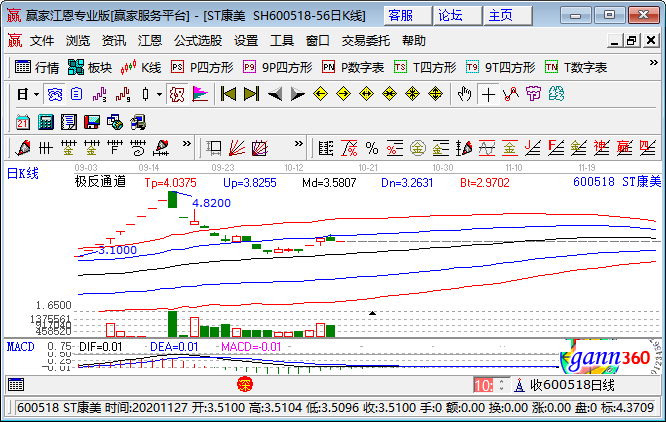Viewport: 666px width, 422px height.
Task: Expand the drawing tools overflow chevron
Action: (186, 143)
